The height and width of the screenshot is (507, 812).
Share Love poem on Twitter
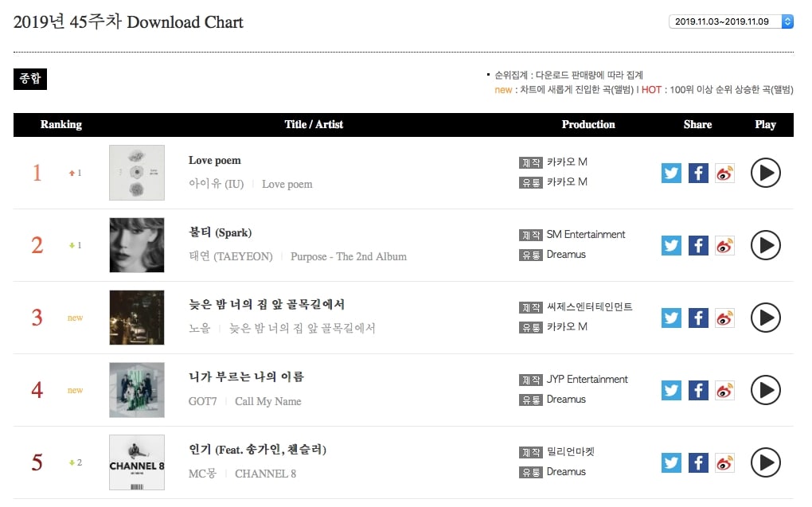pos(671,173)
